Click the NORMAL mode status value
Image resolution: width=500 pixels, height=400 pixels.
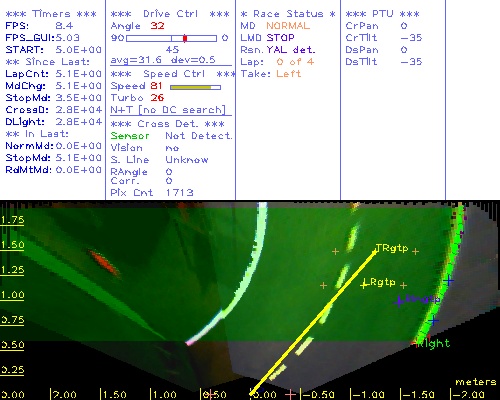pos(288,26)
